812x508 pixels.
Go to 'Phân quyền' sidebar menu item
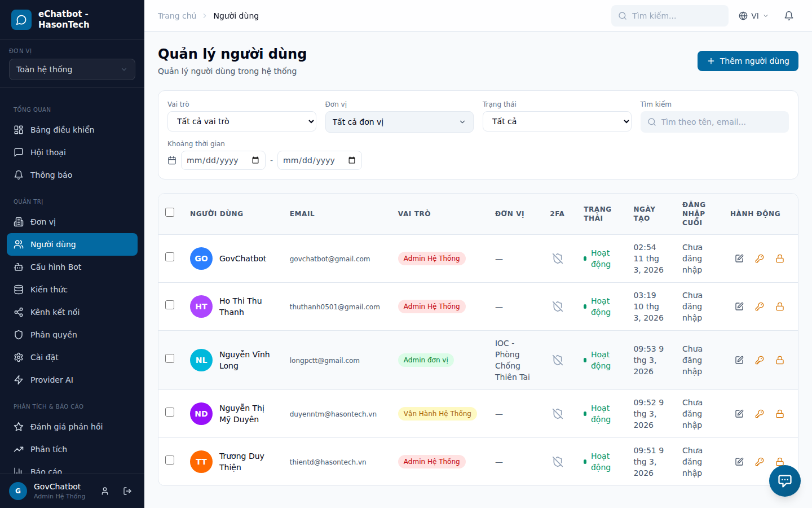54,335
